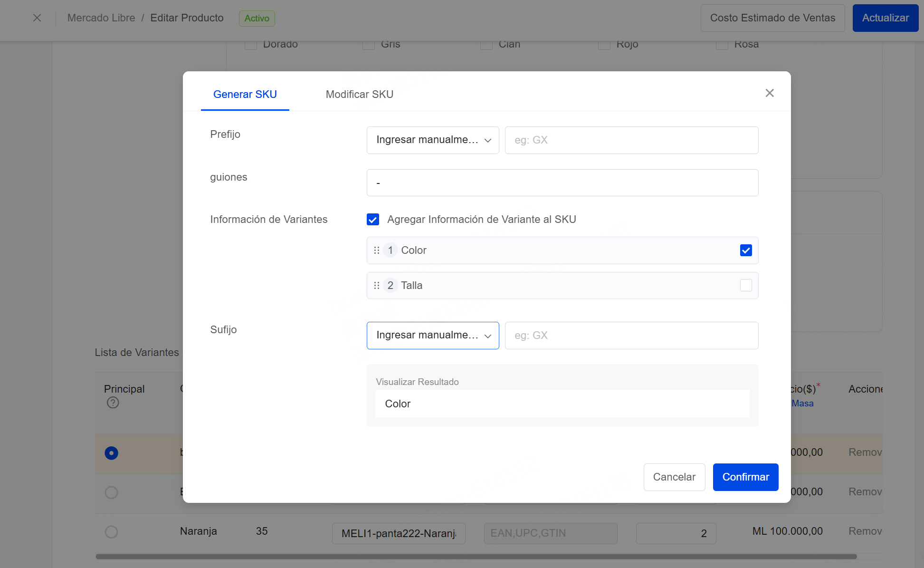
Task: Select the Generar SKU tab
Action: [245, 94]
